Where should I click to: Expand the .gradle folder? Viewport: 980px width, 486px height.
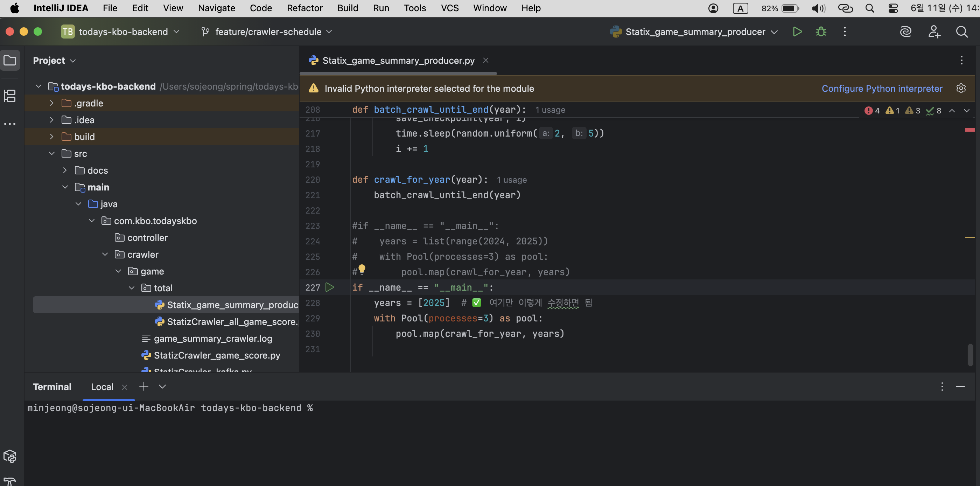tap(52, 103)
